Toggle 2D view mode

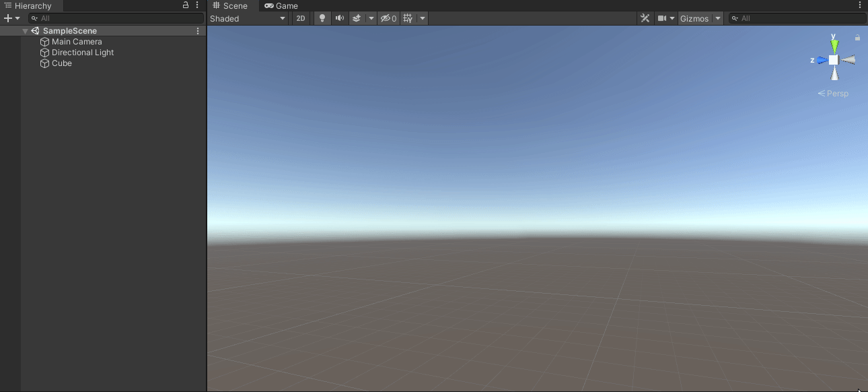tap(301, 18)
